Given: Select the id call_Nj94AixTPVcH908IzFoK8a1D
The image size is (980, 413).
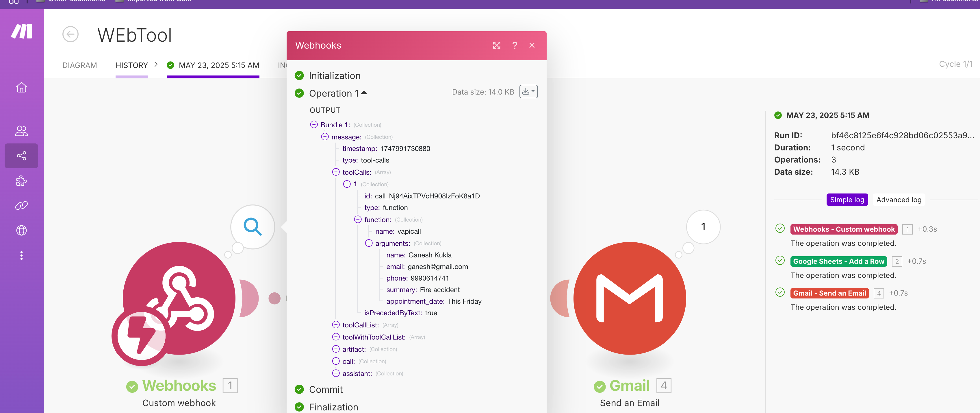Looking at the screenshot, I should [427, 196].
